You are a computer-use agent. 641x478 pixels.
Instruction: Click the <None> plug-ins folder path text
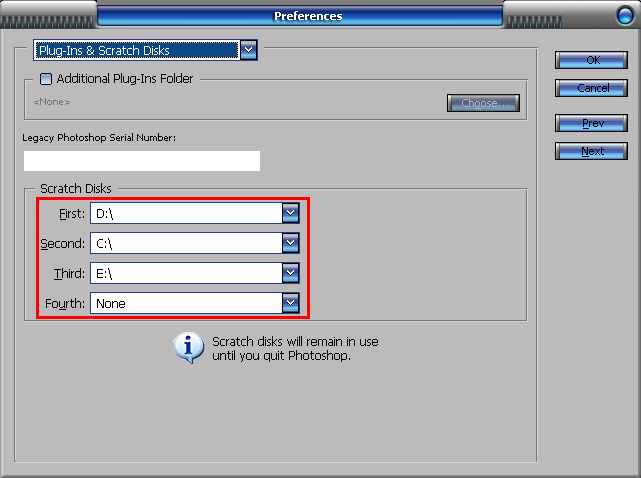(52, 102)
